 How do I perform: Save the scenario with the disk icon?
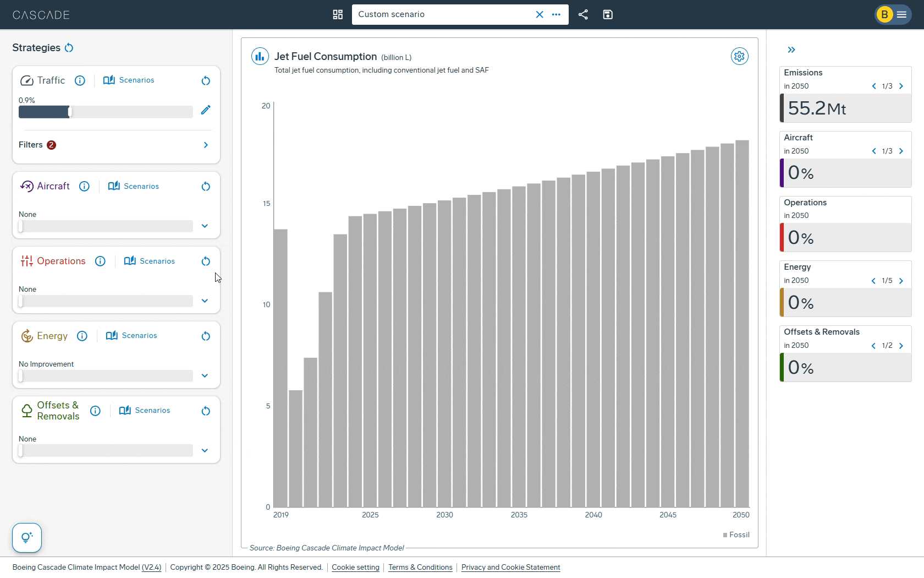tap(608, 15)
